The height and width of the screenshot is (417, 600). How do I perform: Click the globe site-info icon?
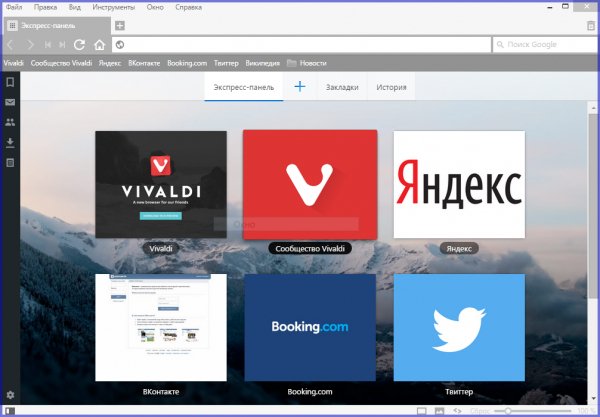[x=120, y=45]
